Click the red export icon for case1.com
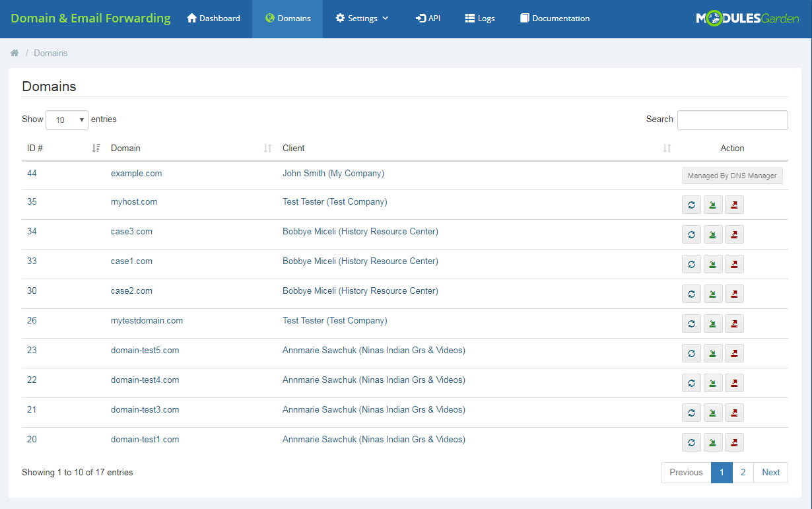Screen dimensions: 812x509 [x=734, y=264]
